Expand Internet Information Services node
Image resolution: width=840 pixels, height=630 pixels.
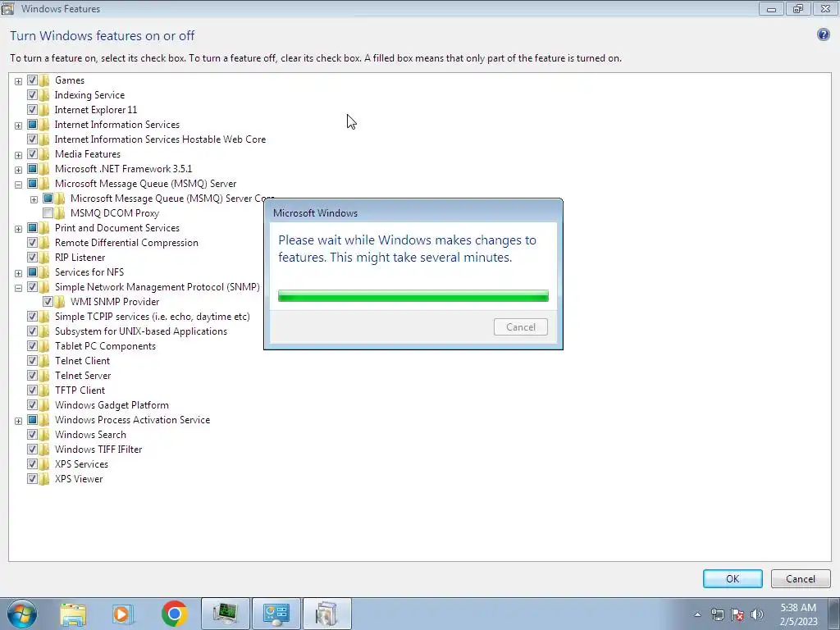pos(18,126)
